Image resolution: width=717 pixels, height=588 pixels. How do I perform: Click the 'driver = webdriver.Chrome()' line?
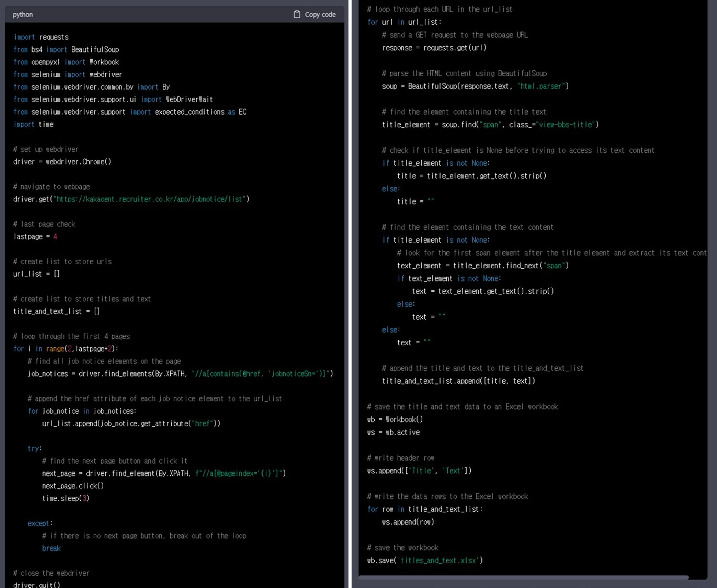62,162
